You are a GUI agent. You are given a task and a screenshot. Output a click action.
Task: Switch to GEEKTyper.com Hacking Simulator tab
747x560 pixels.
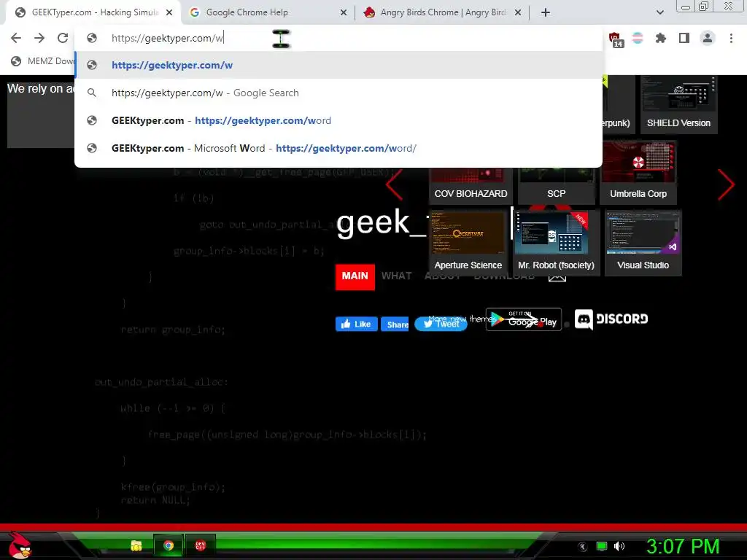point(94,12)
